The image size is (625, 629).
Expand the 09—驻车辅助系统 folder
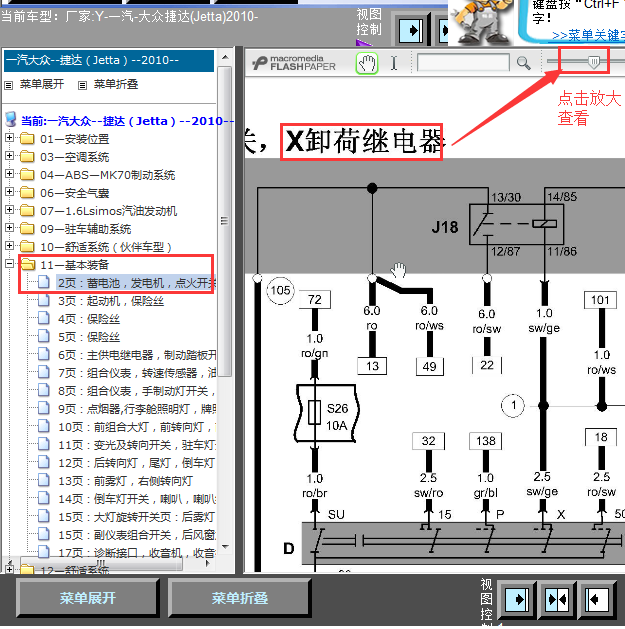pyautogui.click(x=9, y=228)
